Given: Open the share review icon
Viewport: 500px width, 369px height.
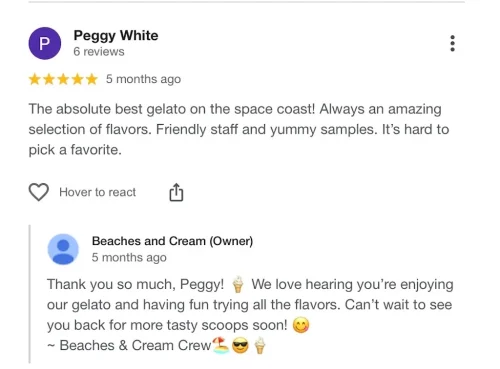Looking at the screenshot, I should [x=176, y=192].
